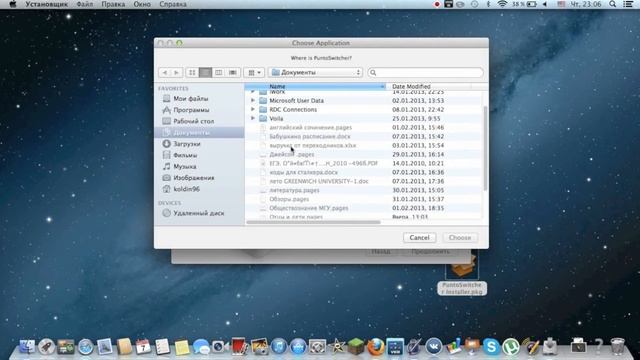640x360 pixels.
Task: Select Программы in sidebar
Action: click(200, 110)
